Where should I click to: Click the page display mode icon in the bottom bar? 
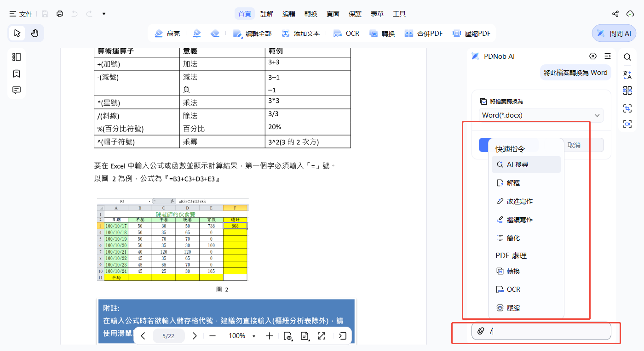[x=305, y=336]
